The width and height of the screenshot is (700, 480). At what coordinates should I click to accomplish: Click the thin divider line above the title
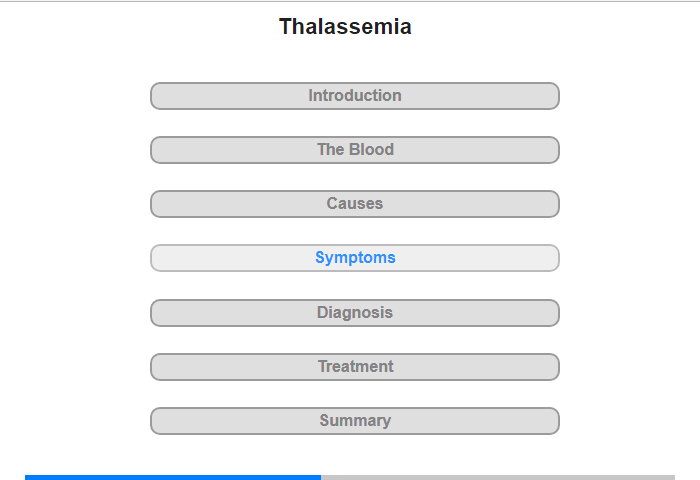click(x=350, y=1)
